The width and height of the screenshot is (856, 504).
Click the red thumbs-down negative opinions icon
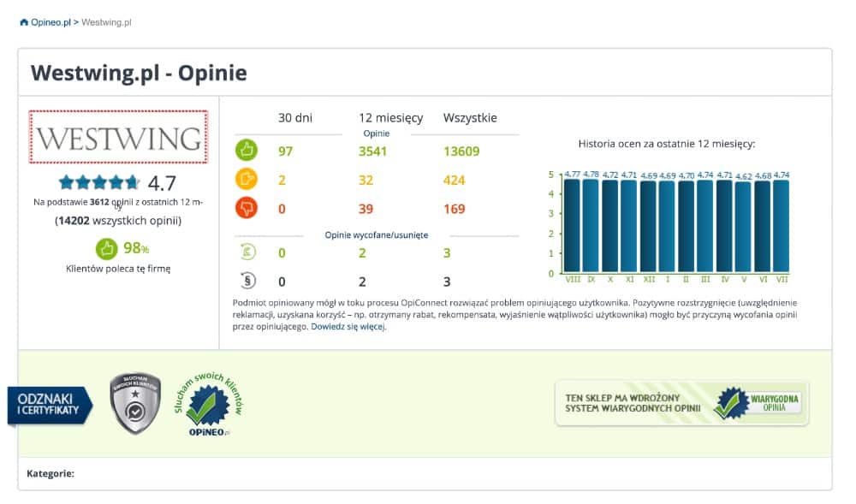point(247,208)
